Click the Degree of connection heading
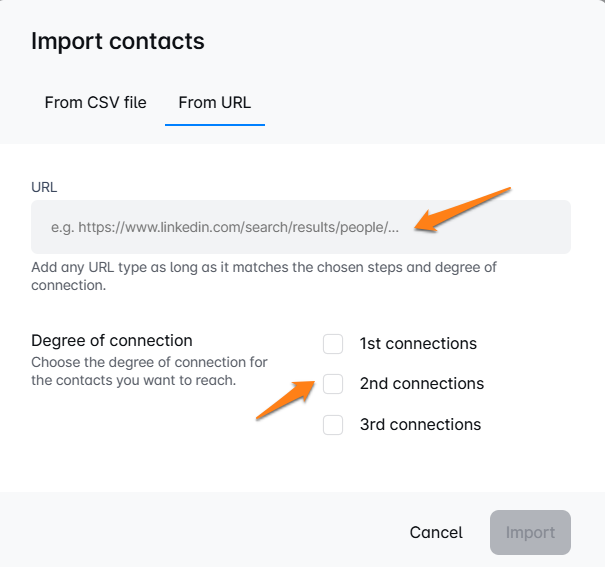The image size is (605, 567). point(112,341)
